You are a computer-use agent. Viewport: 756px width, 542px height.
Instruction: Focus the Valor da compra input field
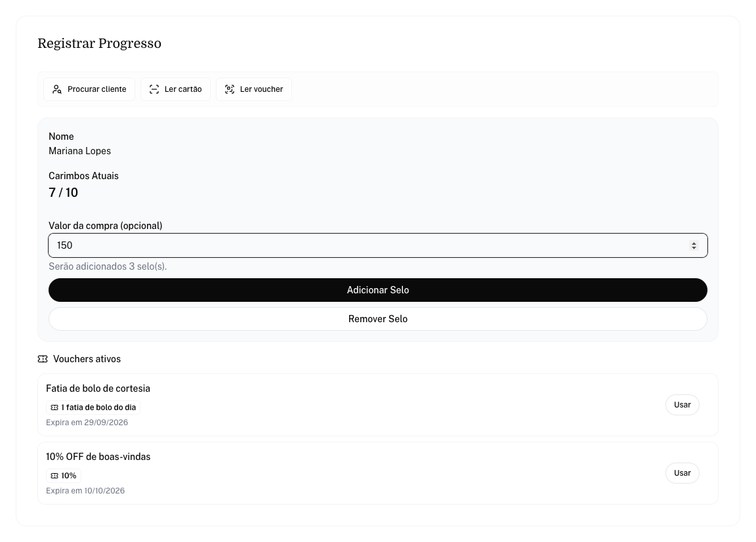pos(378,245)
